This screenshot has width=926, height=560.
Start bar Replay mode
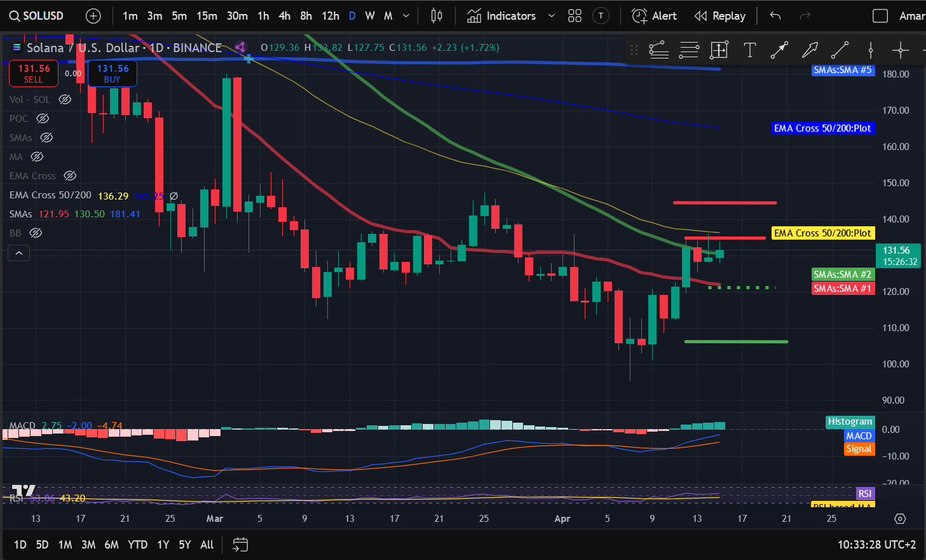pyautogui.click(x=719, y=16)
